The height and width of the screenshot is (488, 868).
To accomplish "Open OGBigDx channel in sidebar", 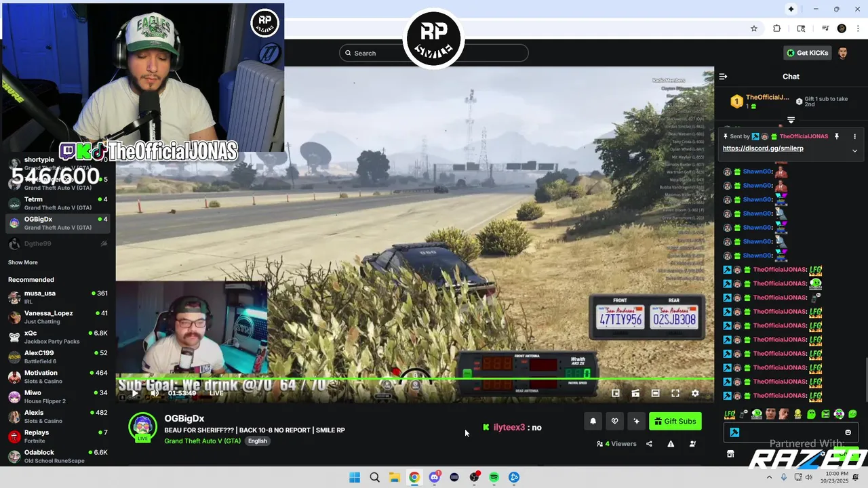I will 58,223.
